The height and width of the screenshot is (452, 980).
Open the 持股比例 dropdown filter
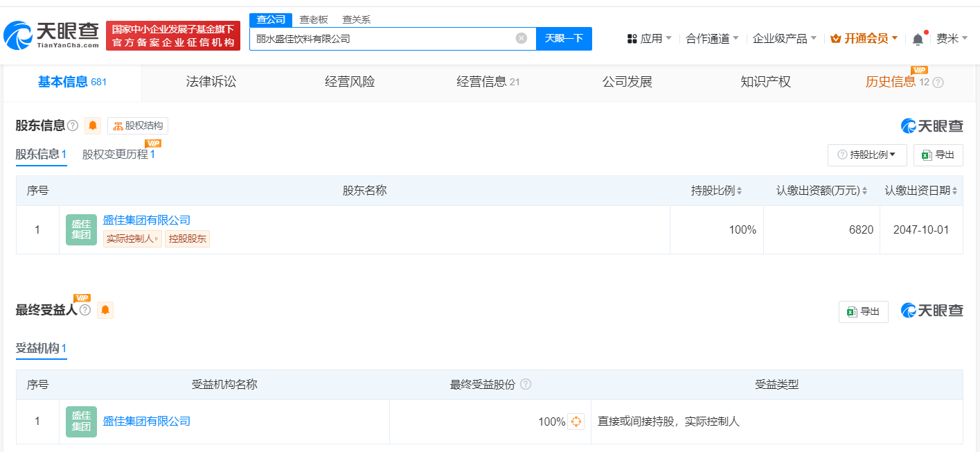[867, 155]
